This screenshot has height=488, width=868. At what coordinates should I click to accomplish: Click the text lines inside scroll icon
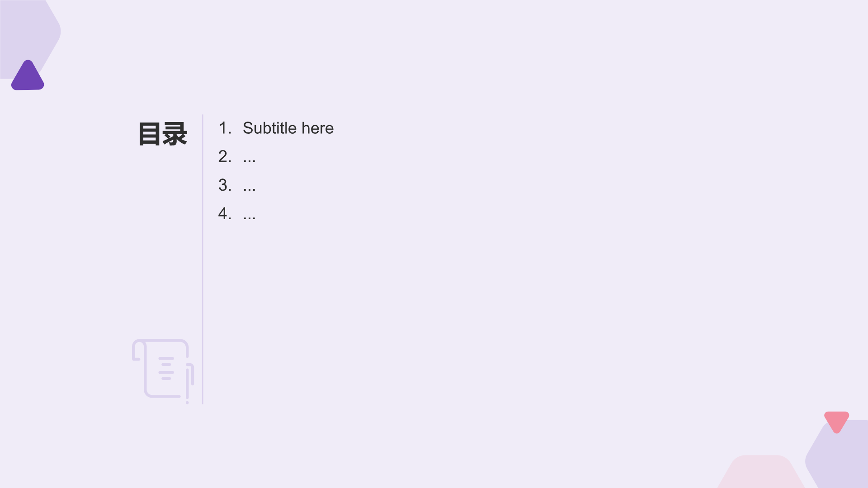pos(166,368)
